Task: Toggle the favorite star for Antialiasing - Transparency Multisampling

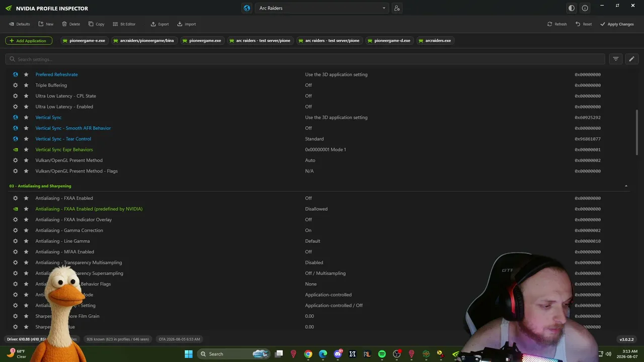Action: 26,262
